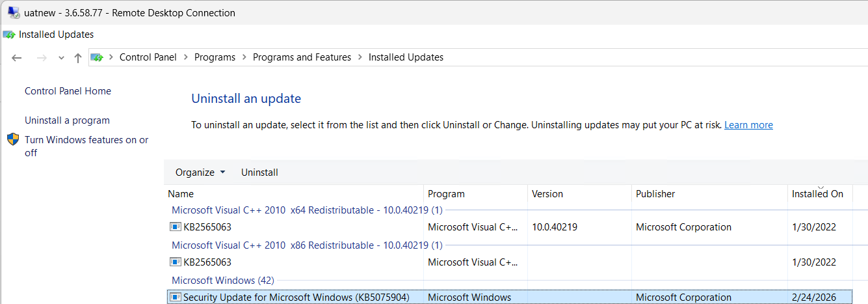
Task: Click the Security Update KB5075904 item icon
Action: 176,297
